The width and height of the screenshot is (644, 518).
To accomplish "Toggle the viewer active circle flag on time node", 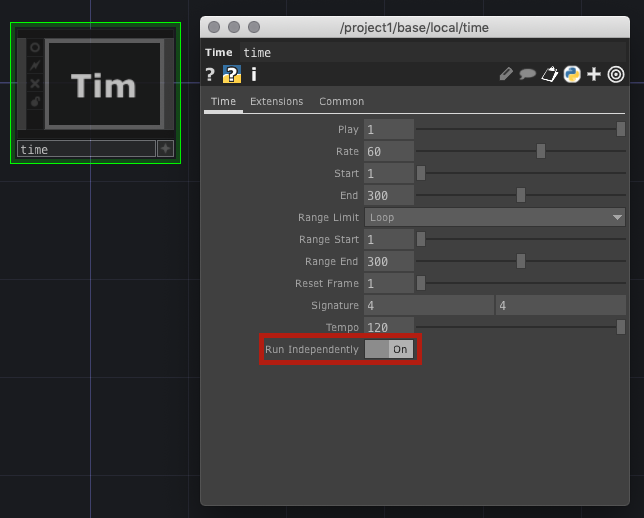I will [x=35, y=48].
